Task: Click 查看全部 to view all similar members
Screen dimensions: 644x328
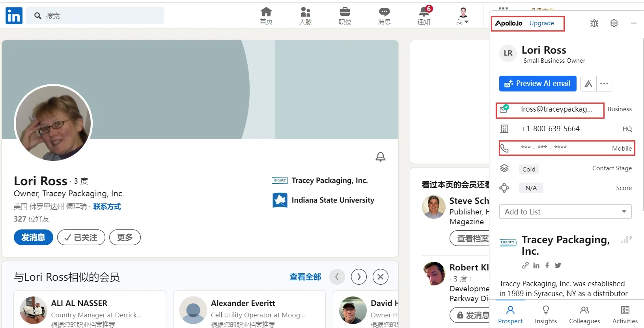Action: click(305, 277)
